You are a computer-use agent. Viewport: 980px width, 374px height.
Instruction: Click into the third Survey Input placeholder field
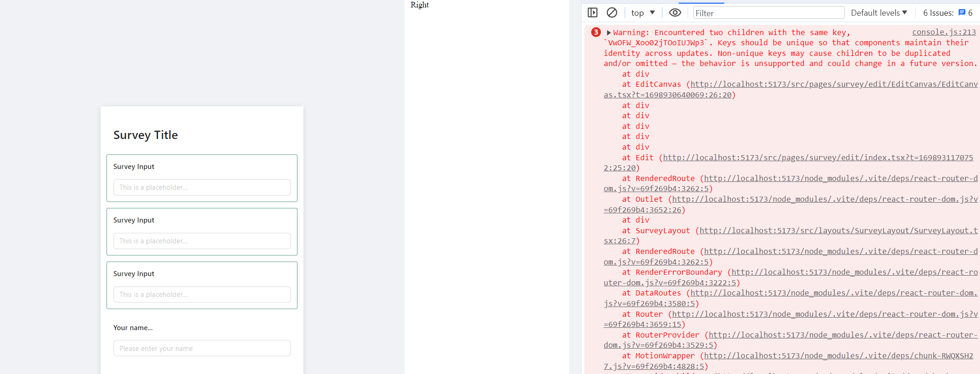pos(202,295)
